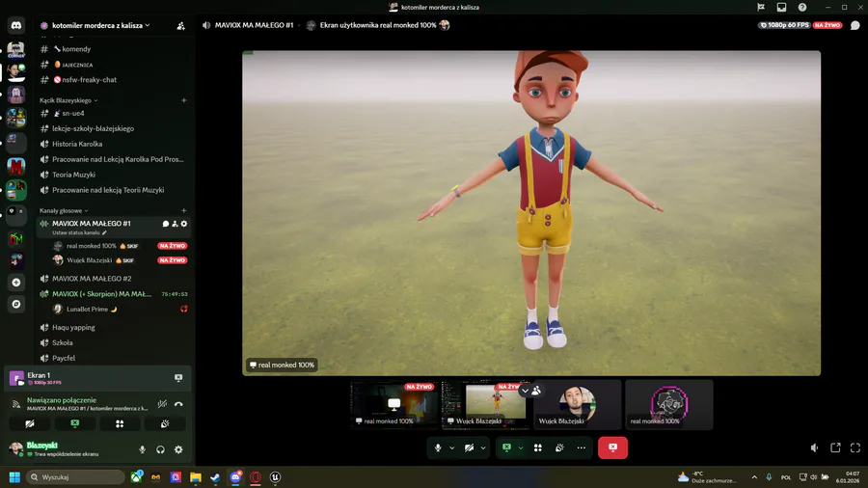
Task: Toggle microphone mute in sidebar user panel
Action: click(x=143, y=449)
